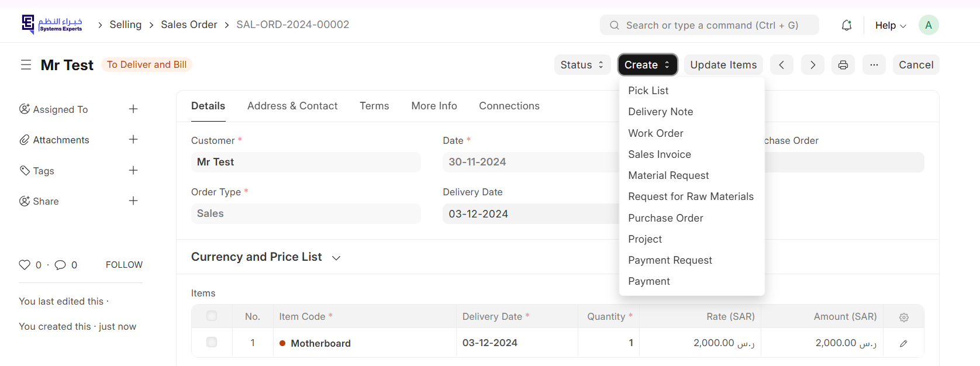The height and width of the screenshot is (366, 980).
Task: Focus the search or command bar
Action: [x=709, y=25]
